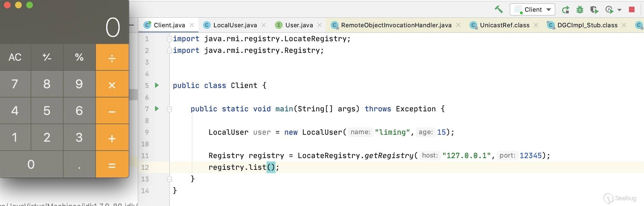The width and height of the screenshot is (644, 206).
Task: Toggle the fold end marker on line 13
Action: pyautogui.click(x=169, y=179)
